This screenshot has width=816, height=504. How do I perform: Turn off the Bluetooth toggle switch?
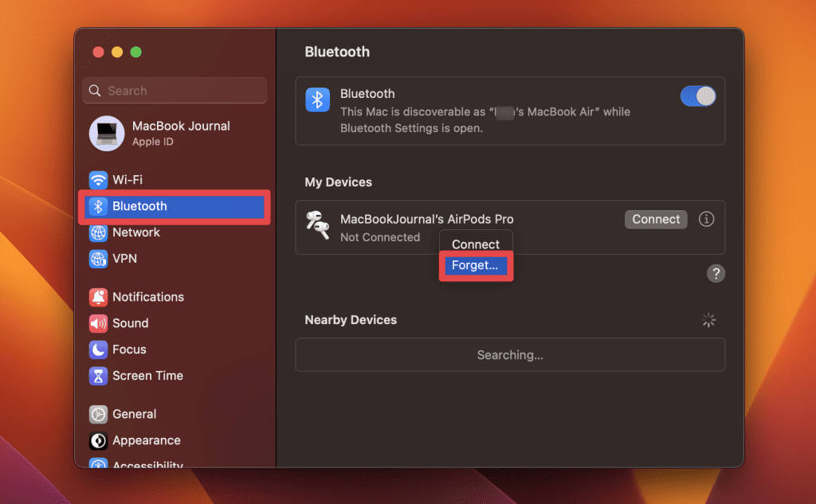click(x=698, y=96)
